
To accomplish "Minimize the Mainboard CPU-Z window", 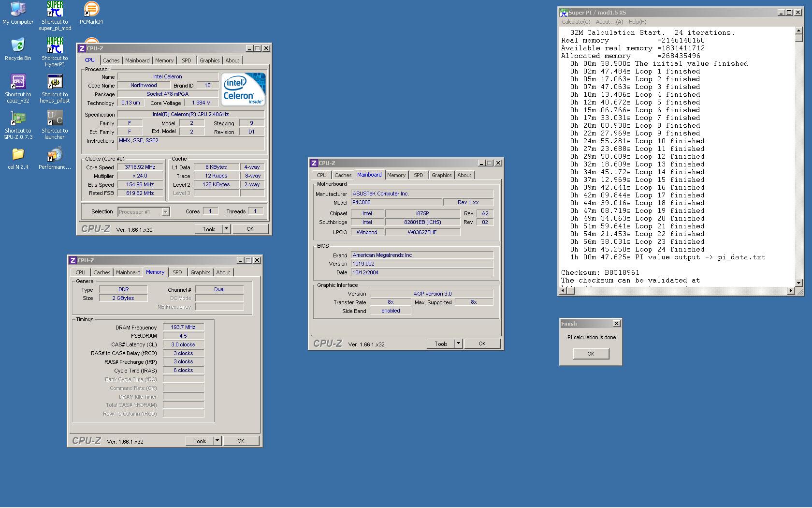I will 481,163.
